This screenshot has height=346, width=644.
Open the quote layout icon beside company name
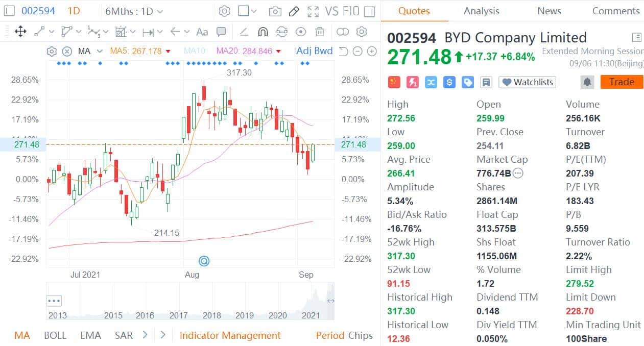636,37
